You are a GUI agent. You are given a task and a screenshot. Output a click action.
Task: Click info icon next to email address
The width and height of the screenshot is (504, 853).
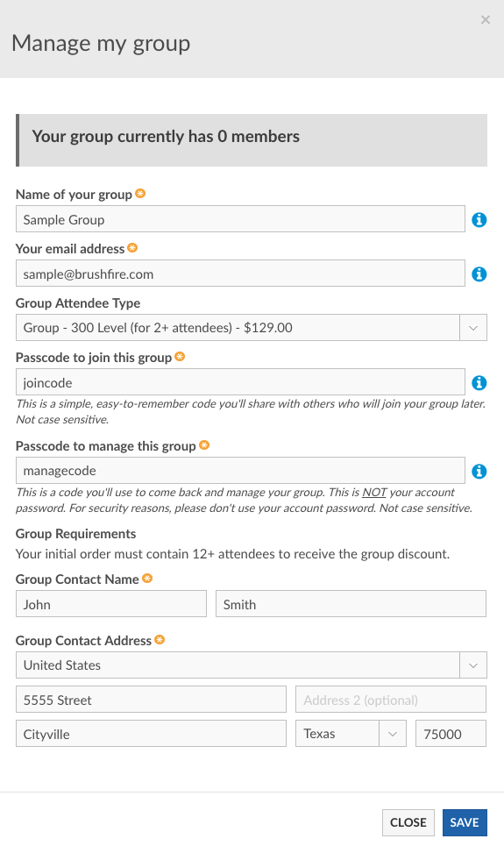[x=479, y=274]
